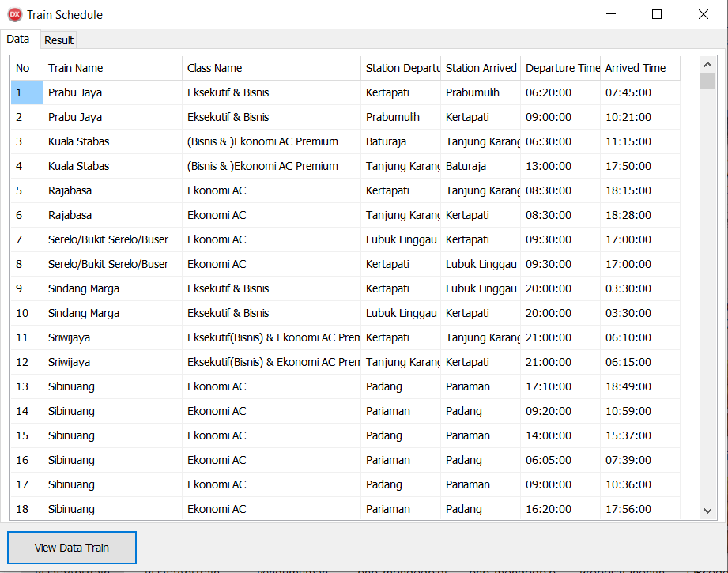Select arrived time 17:56:00 cell
The height and width of the screenshot is (573, 728).
639,510
